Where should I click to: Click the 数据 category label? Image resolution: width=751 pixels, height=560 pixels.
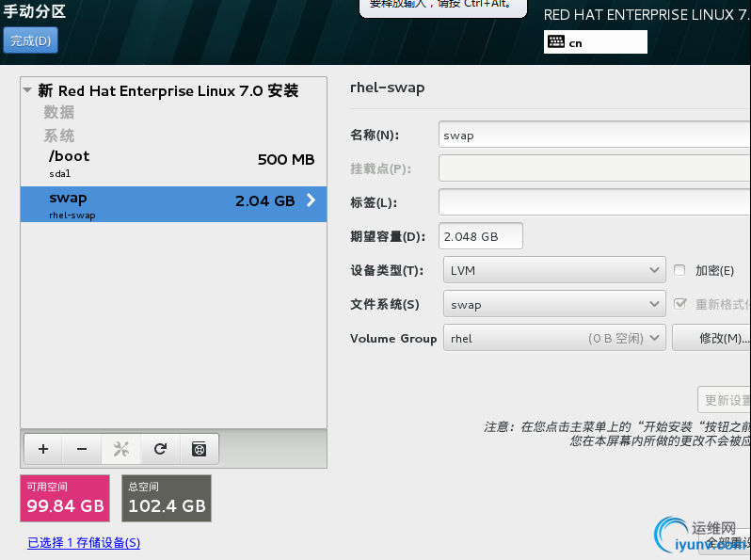pyautogui.click(x=59, y=112)
